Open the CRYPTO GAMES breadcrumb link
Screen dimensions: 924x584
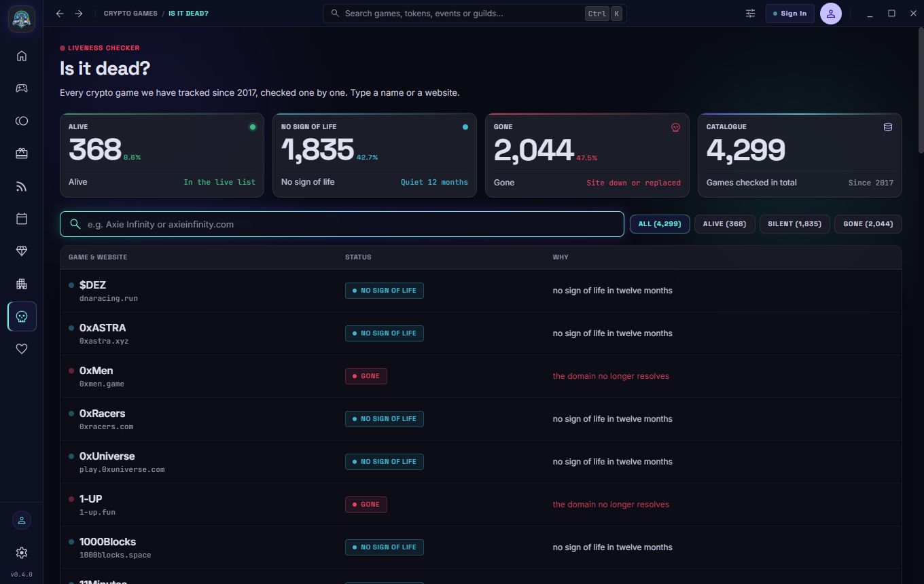130,14
